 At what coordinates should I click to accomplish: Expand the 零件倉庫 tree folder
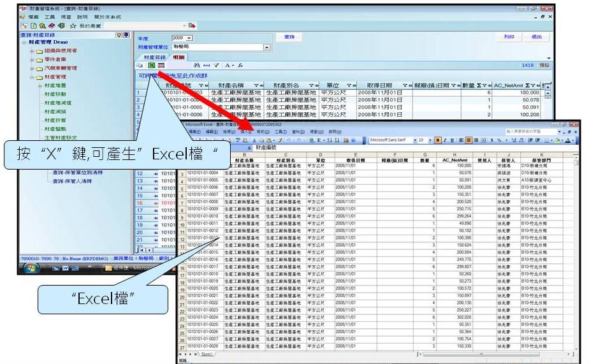click(32, 59)
